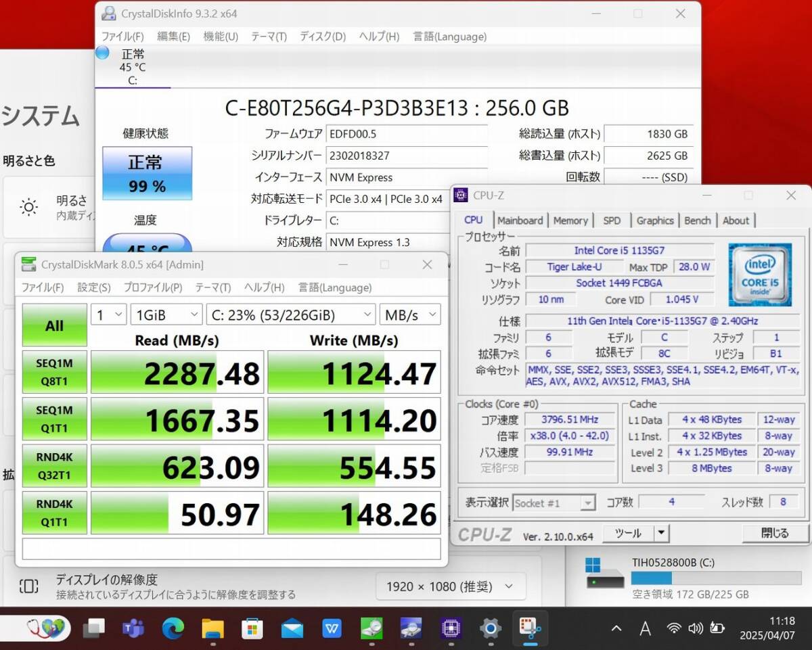Click the green All benchmark button
Image resolution: width=812 pixels, height=650 pixels.
[54, 325]
